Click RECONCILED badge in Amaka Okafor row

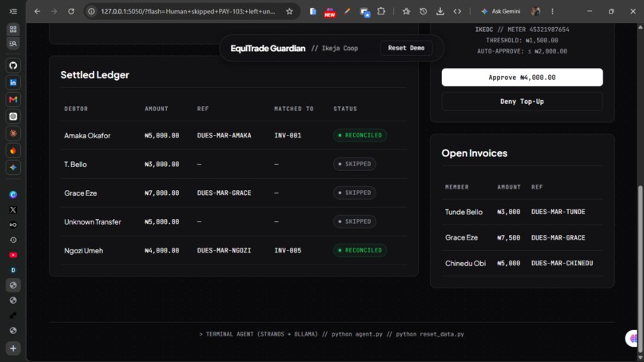360,135
